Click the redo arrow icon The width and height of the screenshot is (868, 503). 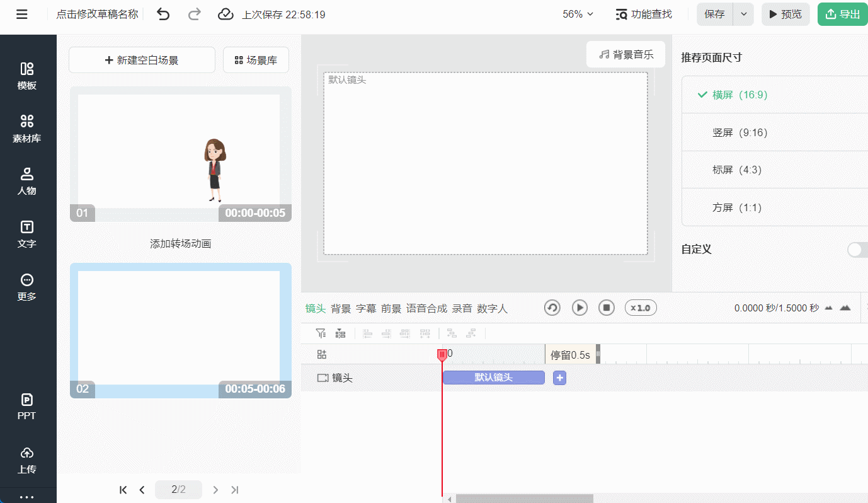pyautogui.click(x=195, y=14)
